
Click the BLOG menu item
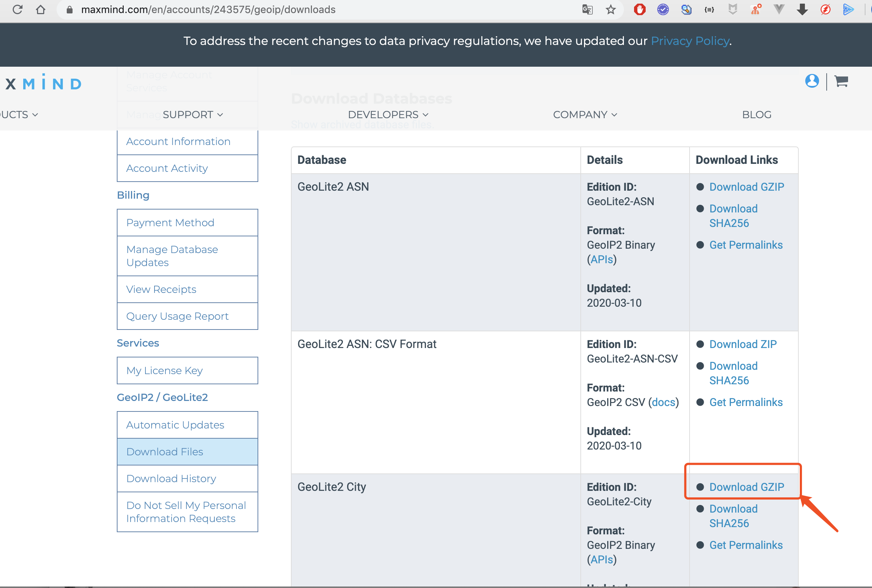757,114
